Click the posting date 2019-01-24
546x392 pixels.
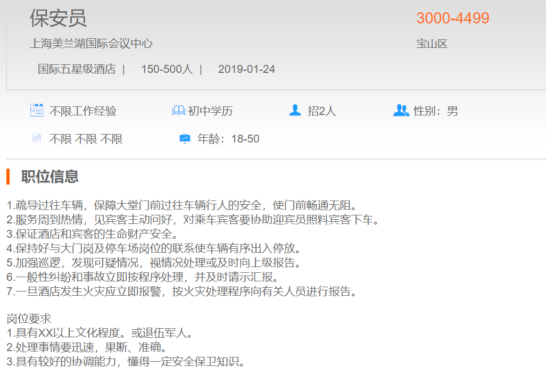(x=246, y=69)
